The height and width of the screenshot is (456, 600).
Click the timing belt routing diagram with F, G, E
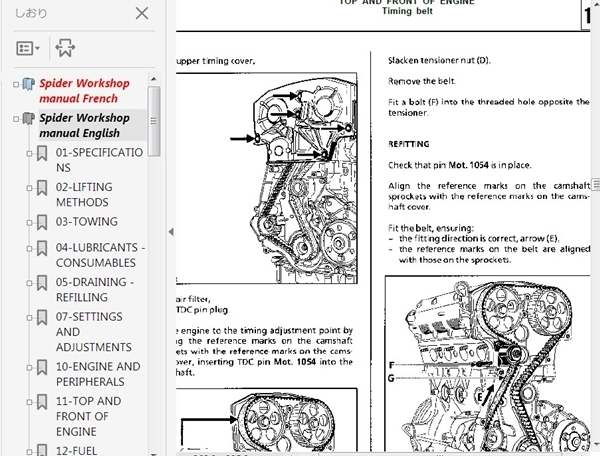tap(488, 365)
